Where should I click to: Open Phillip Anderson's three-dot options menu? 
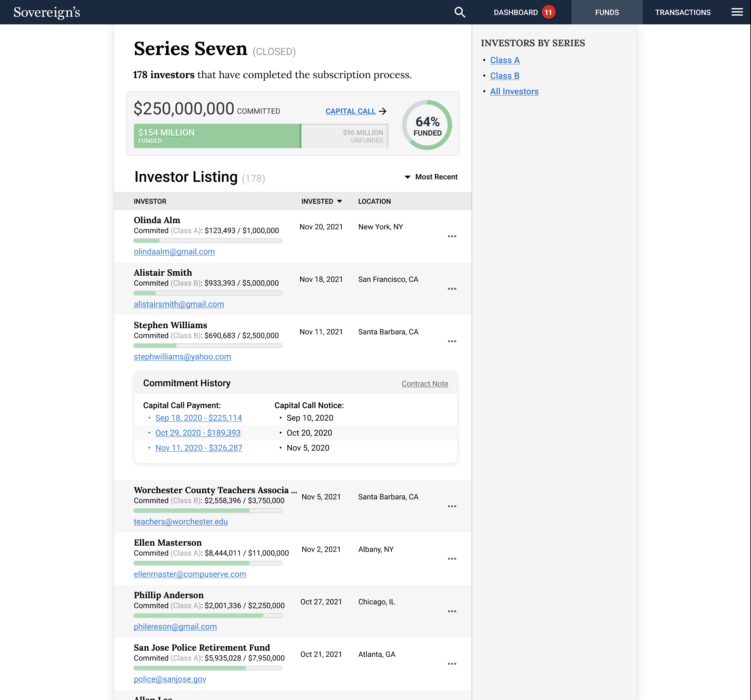(x=452, y=611)
